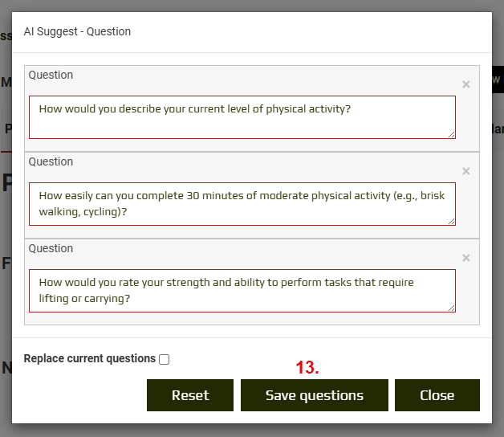
Task: Click resize grip of second question textarea
Action: pyautogui.click(x=452, y=221)
